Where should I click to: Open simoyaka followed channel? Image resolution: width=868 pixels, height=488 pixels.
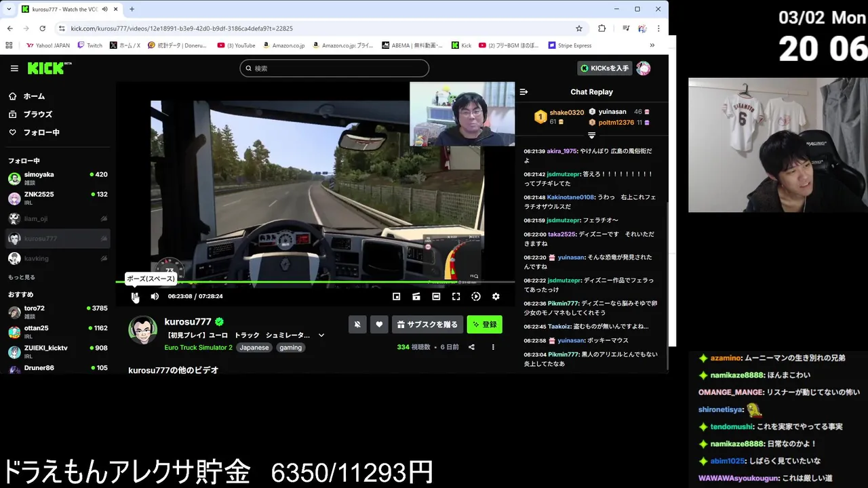point(58,178)
